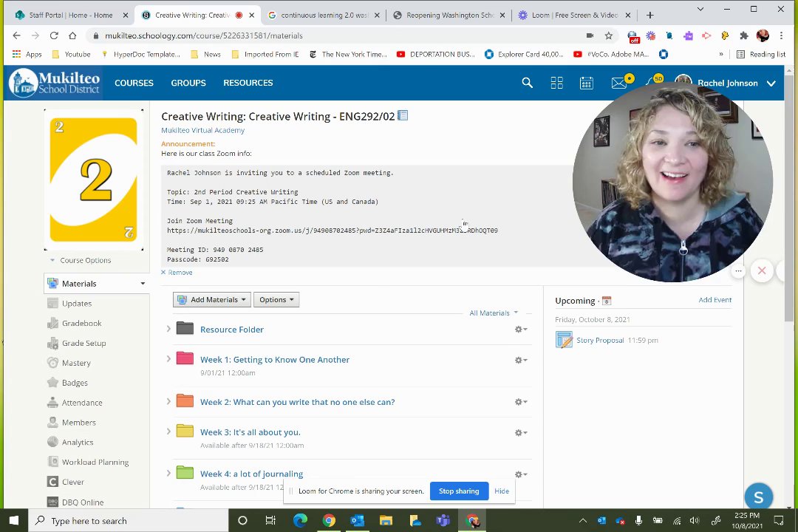The height and width of the screenshot is (532, 798).
Task: Open Clever in the course sidebar
Action: pos(72,482)
